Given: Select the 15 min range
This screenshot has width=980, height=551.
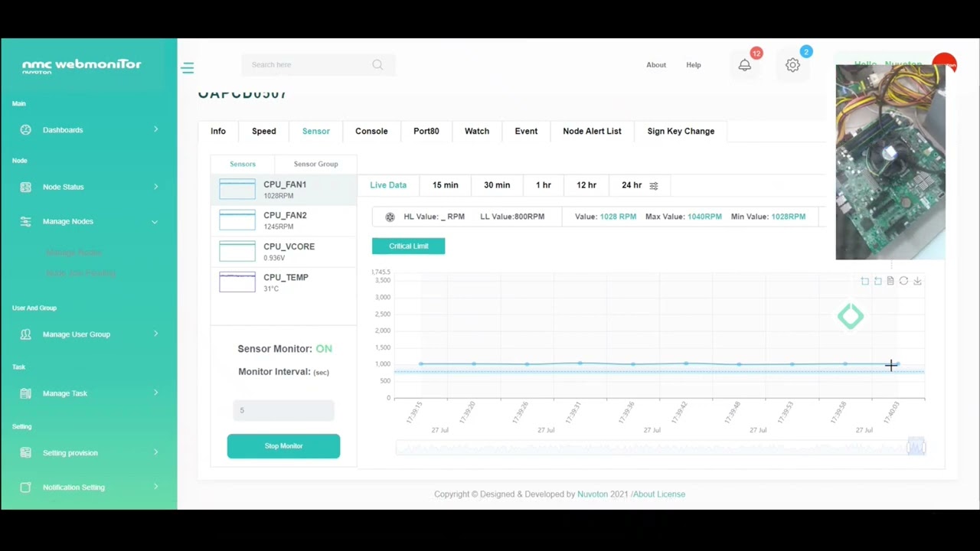Looking at the screenshot, I should click(x=445, y=185).
